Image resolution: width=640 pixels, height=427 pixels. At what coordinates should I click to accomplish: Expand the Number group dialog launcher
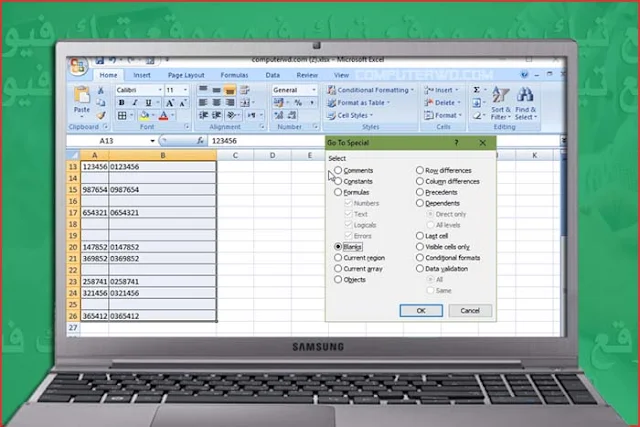tap(316, 127)
